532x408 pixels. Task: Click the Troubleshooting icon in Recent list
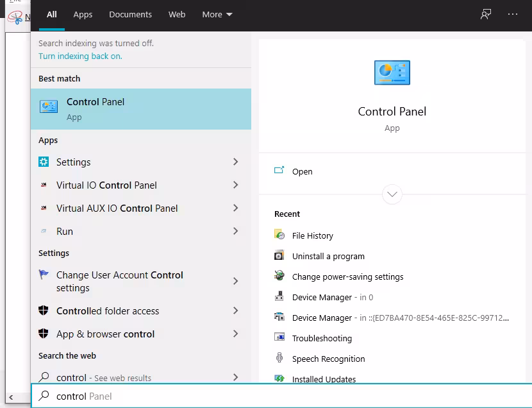279,338
